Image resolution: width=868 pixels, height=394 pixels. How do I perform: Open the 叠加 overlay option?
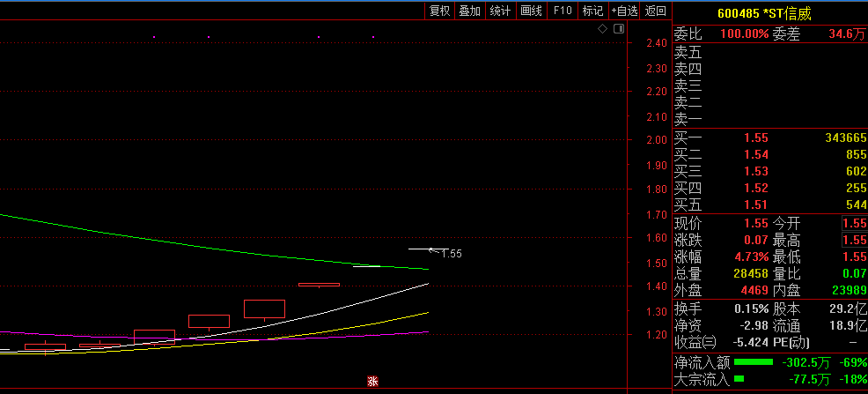[x=470, y=11]
